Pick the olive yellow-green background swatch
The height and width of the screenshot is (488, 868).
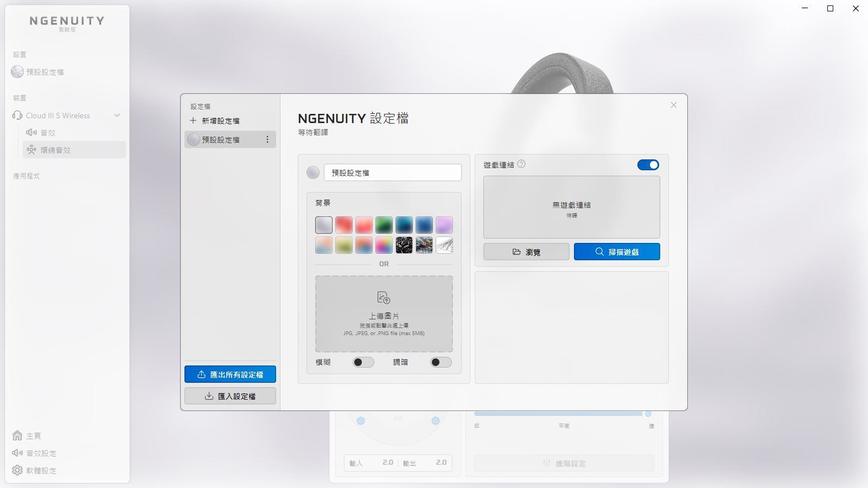(344, 245)
